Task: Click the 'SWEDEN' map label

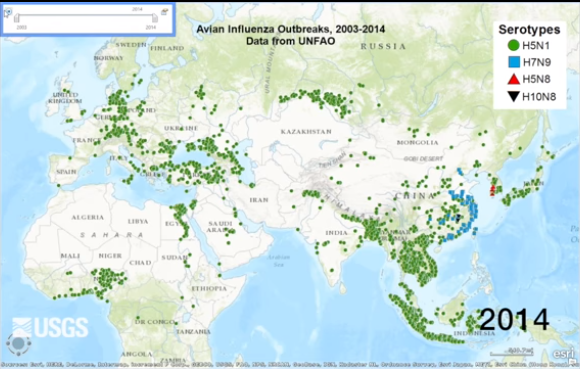Action: click(x=131, y=45)
